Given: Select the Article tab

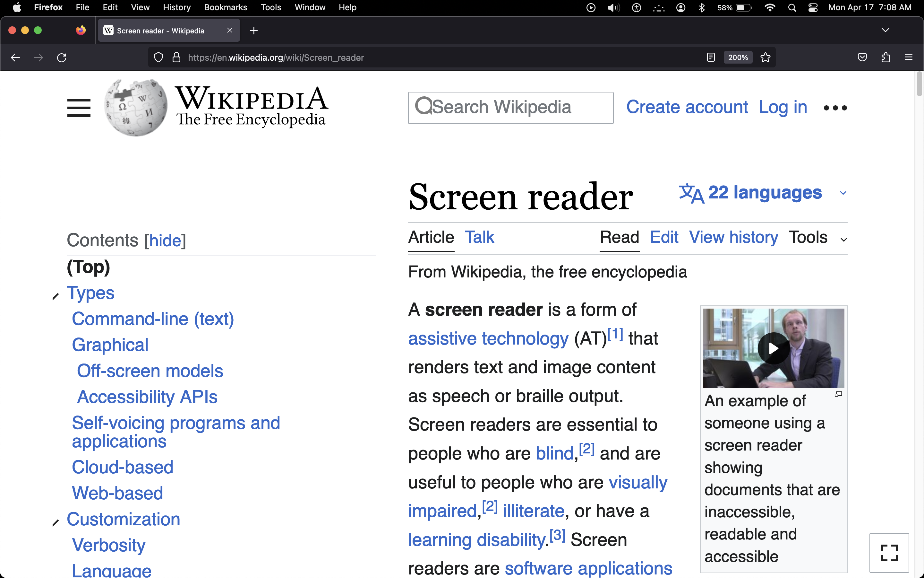Looking at the screenshot, I should coord(431,237).
